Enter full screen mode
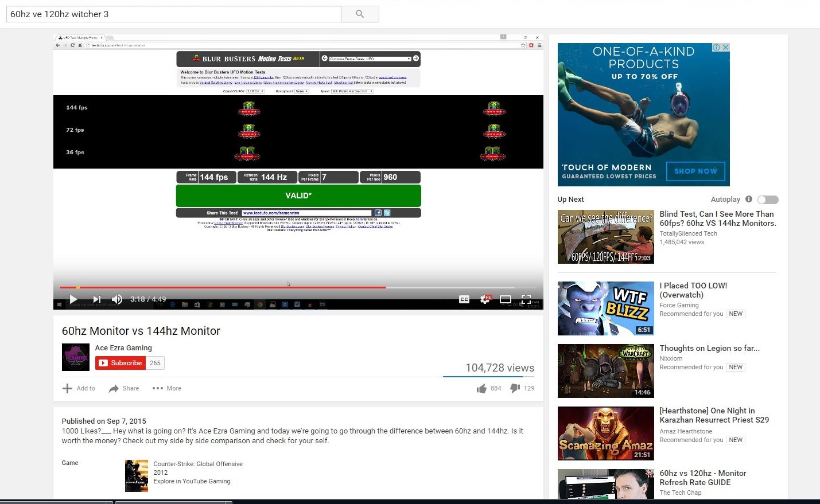 point(526,299)
